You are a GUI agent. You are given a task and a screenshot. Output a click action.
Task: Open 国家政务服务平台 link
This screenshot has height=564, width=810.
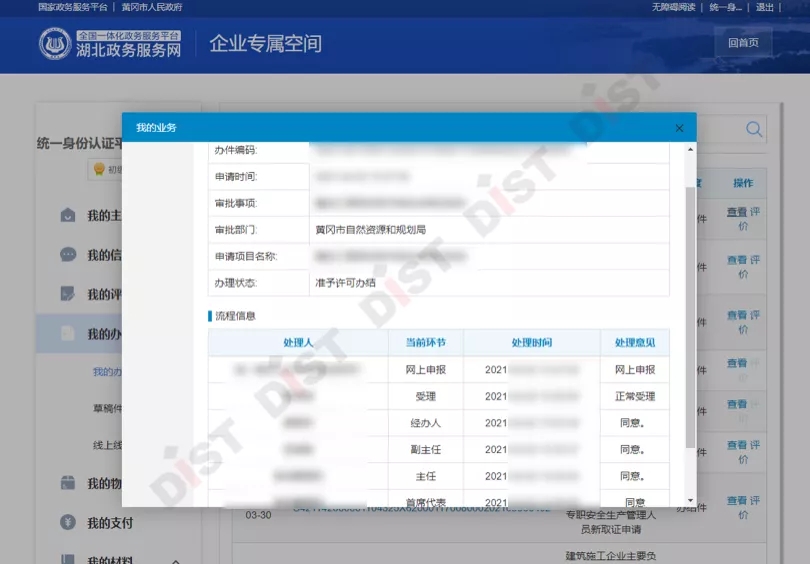point(73,7)
